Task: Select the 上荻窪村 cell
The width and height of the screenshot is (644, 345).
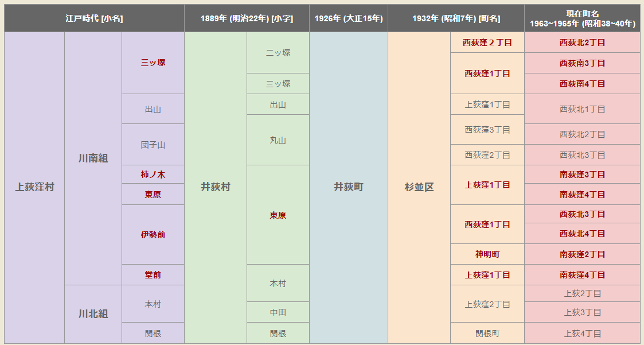Action: [x=34, y=188]
